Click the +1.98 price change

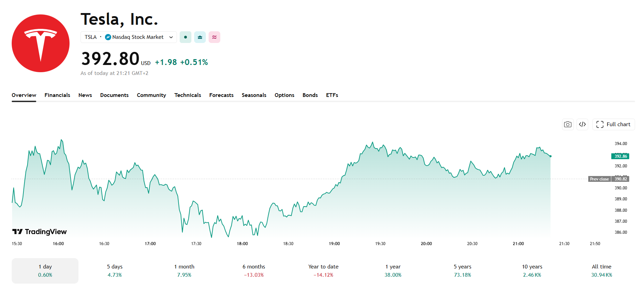pyautogui.click(x=166, y=62)
